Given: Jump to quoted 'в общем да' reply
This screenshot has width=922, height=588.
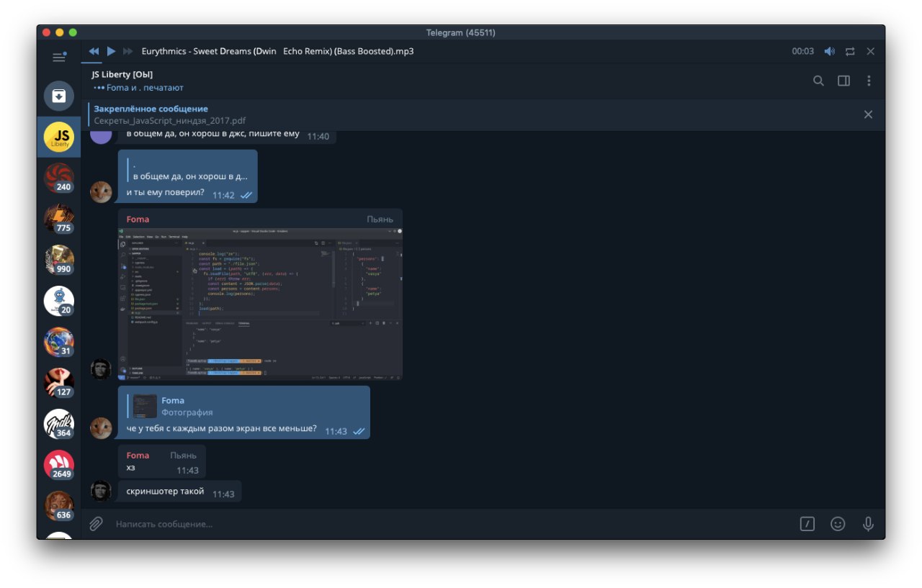Looking at the screenshot, I should point(188,170).
